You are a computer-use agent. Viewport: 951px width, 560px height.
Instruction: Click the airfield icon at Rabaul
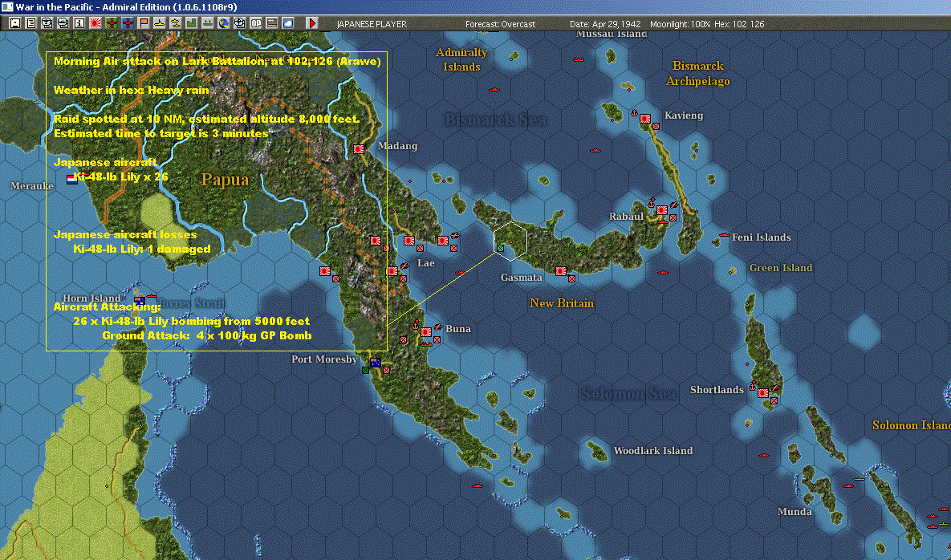[674, 205]
